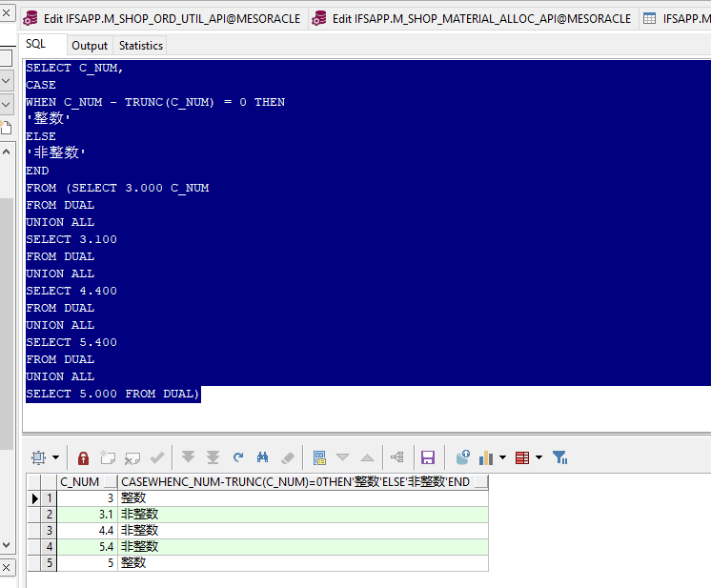Click the select cell mode icon
The width and height of the screenshot is (711, 588).
(38, 457)
